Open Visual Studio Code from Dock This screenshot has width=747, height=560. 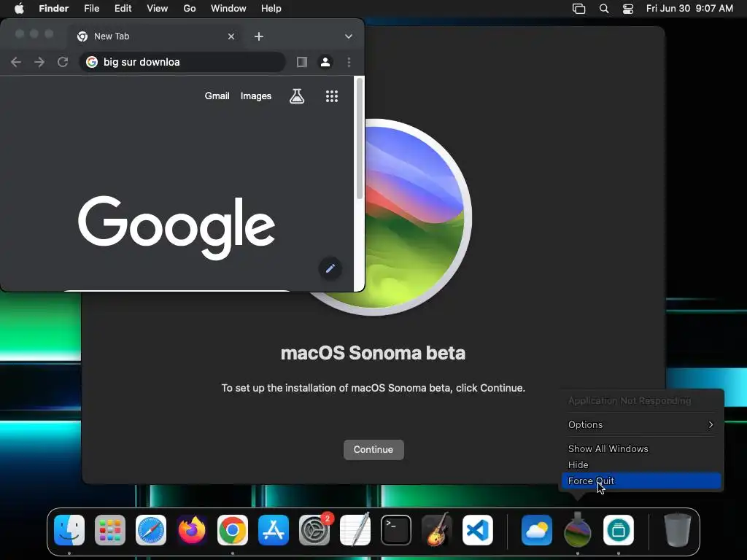[x=478, y=530]
